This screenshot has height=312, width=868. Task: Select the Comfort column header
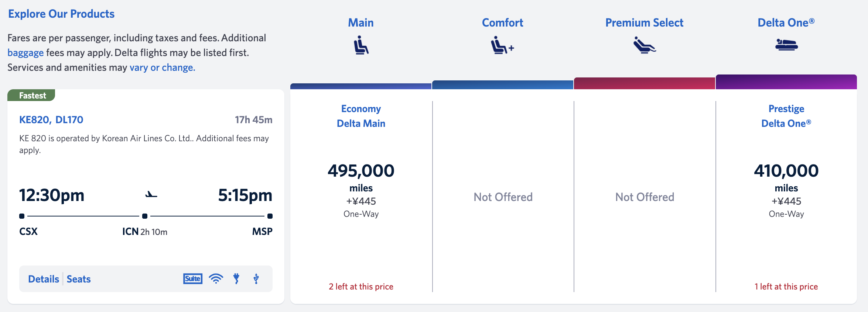click(502, 23)
